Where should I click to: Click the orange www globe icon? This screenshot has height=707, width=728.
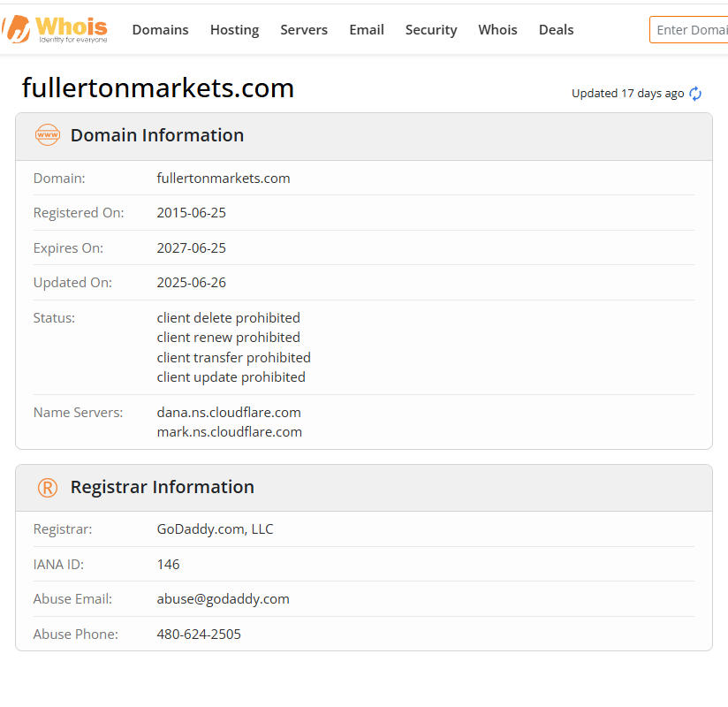click(x=48, y=135)
